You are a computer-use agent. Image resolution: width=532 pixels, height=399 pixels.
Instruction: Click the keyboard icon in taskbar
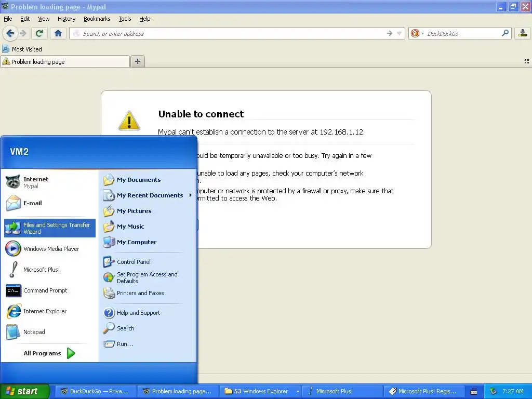tap(474, 392)
